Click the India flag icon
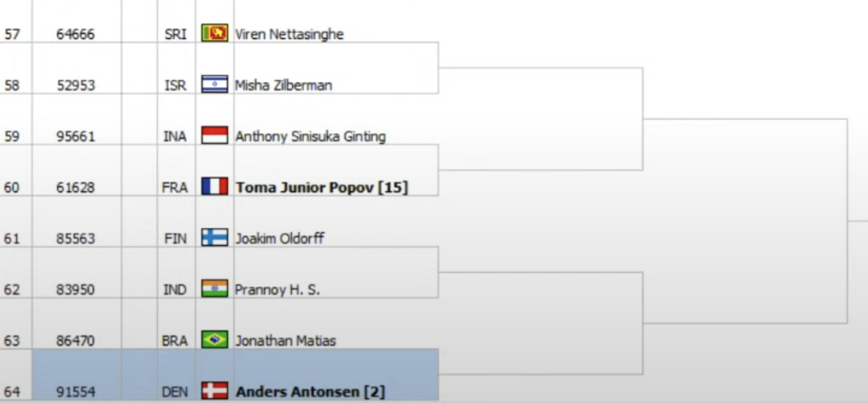 click(x=215, y=288)
